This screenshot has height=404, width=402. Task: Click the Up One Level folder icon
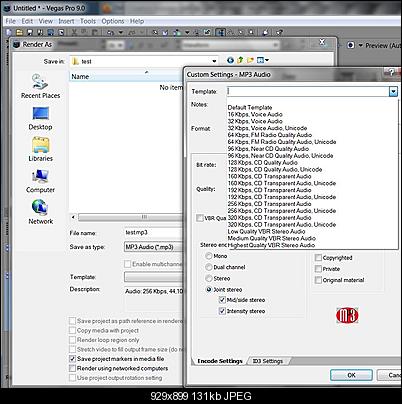[x=240, y=60]
